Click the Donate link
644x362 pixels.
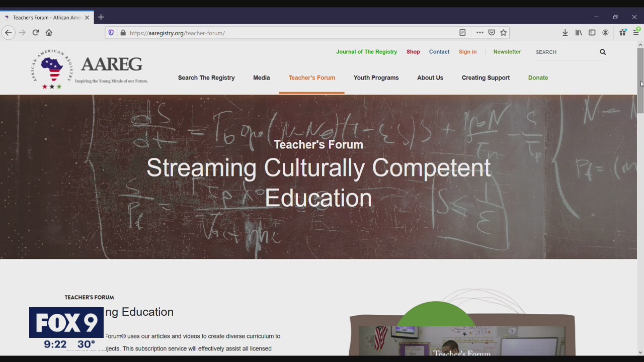(x=538, y=77)
